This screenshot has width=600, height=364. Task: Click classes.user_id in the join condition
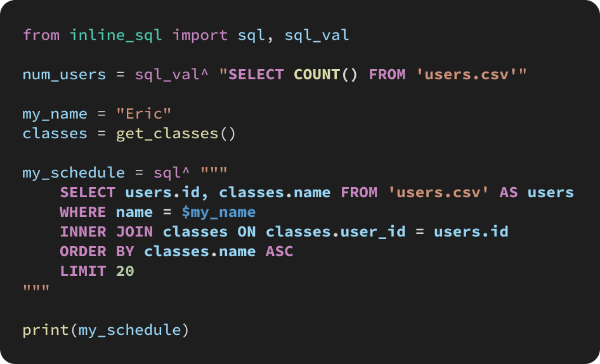(x=336, y=232)
